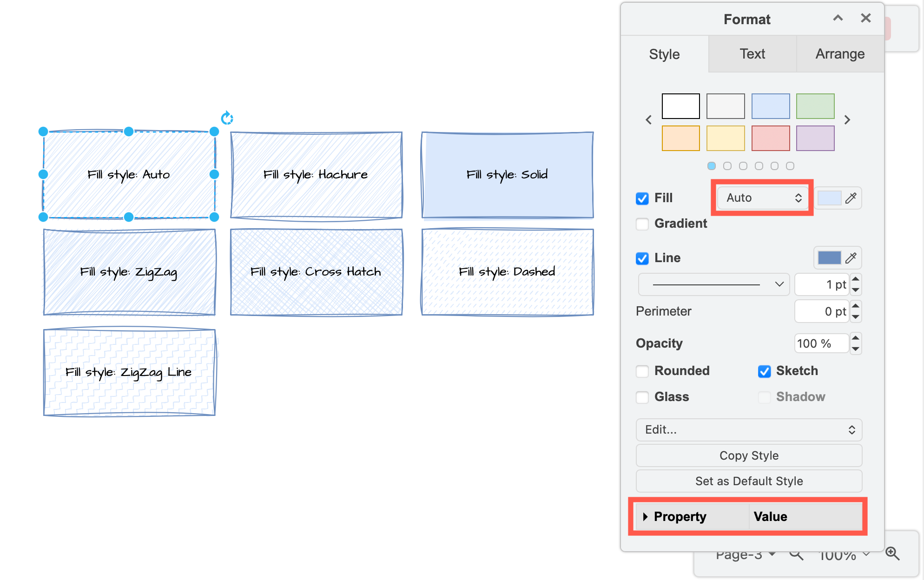Disable the Sketch checkbox

pyautogui.click(x=764, y=371)
